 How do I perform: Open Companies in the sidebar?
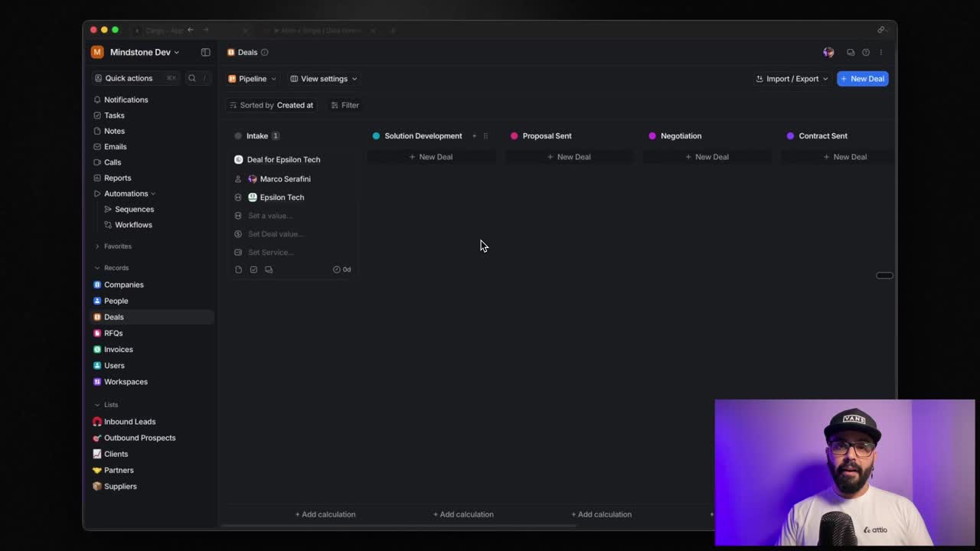pyautogui.click(x=123, y=285)
